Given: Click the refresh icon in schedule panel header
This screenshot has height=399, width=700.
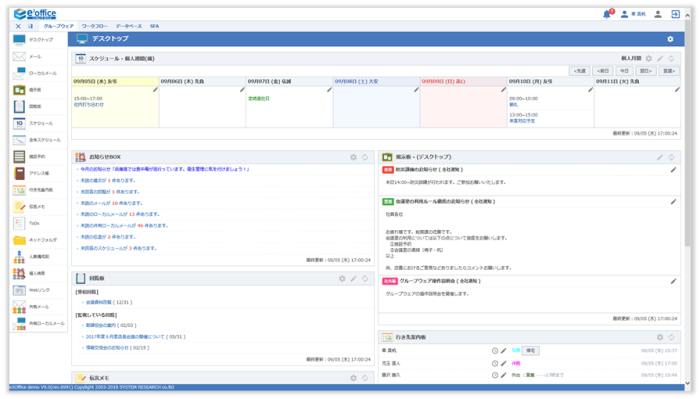Looking at the screenshot, I should click(671, 58).
